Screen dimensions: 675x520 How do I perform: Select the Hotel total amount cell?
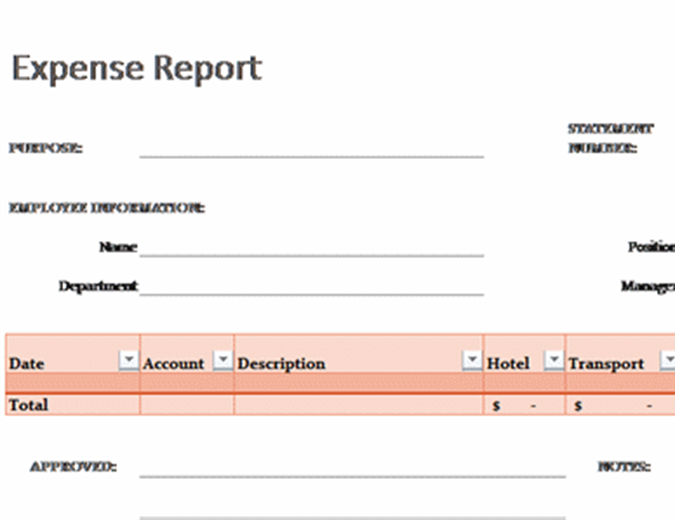click(x=524, y=406)
